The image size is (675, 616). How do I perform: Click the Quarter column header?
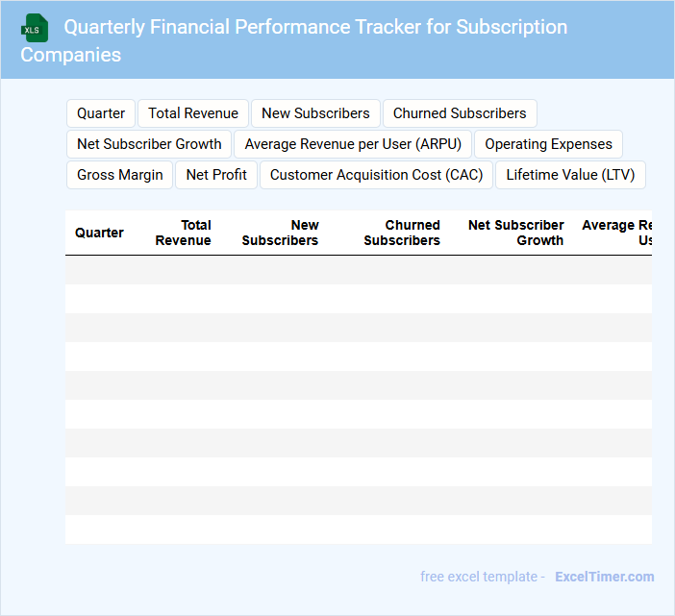coord(99,233)
